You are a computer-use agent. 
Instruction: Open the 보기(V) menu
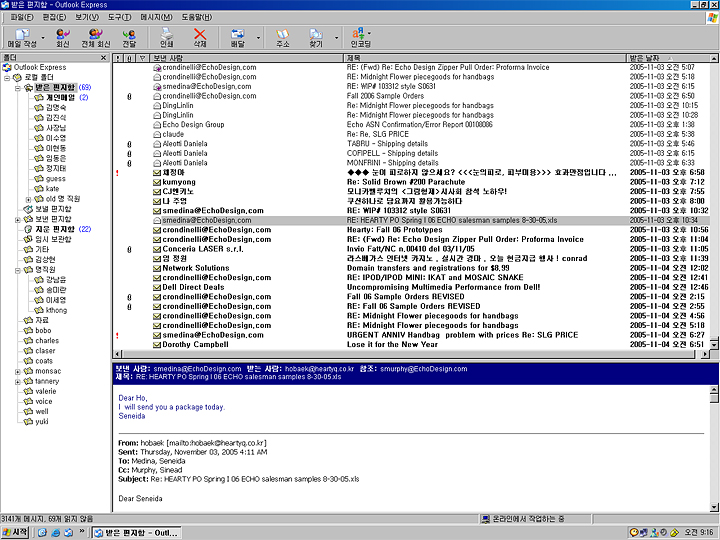[x=87, y=17]
